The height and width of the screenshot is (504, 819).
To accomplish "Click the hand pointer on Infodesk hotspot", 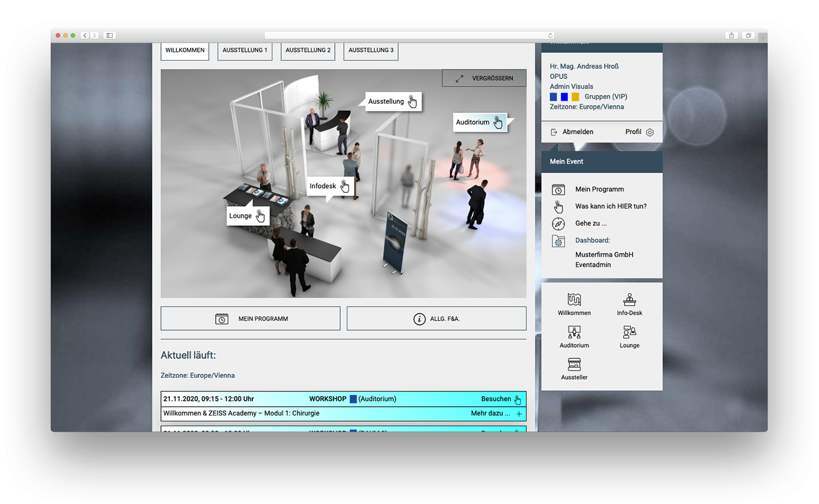I will pos(345,186).
